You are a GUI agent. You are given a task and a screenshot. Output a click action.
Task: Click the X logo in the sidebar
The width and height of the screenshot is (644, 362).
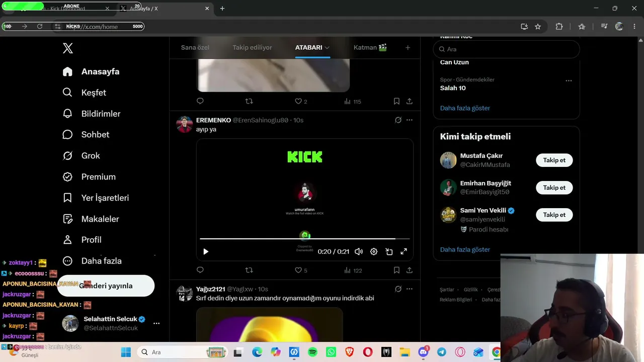point(68,48)
